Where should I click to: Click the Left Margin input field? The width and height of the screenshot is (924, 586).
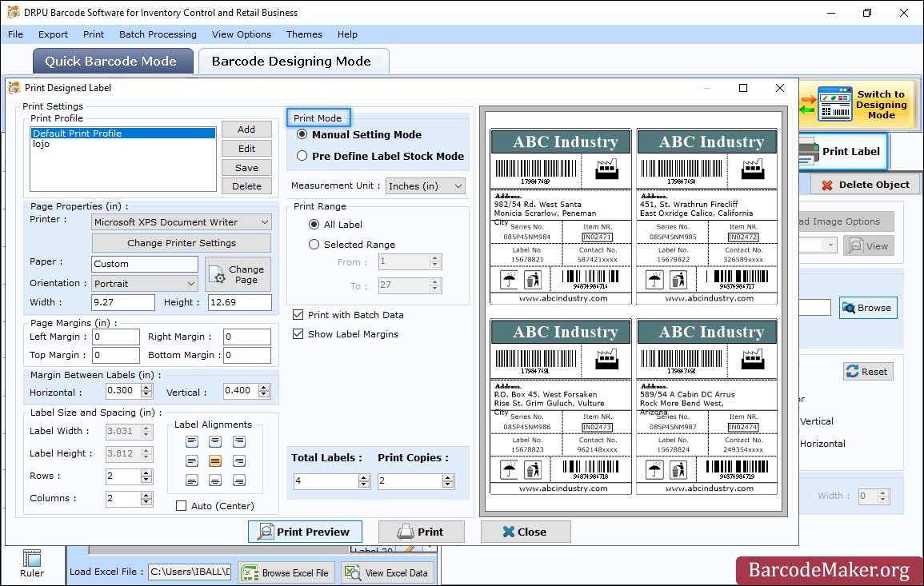tap(116, 337)
